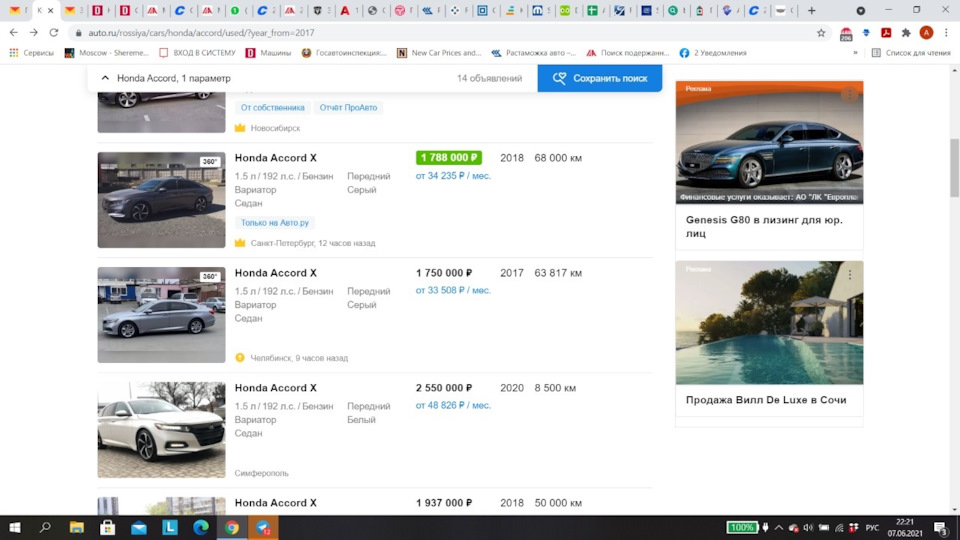Open the Chrome profile avatar A
This screenshot has width=960, height=540.
point(926,33)
